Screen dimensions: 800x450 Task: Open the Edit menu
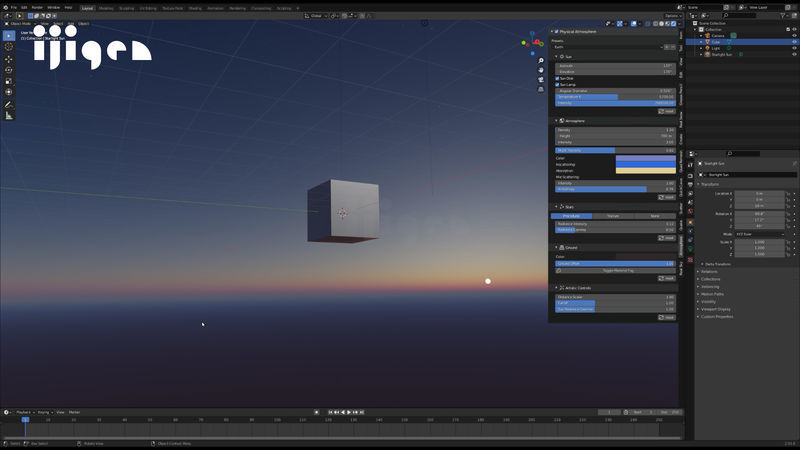[24, 8]
